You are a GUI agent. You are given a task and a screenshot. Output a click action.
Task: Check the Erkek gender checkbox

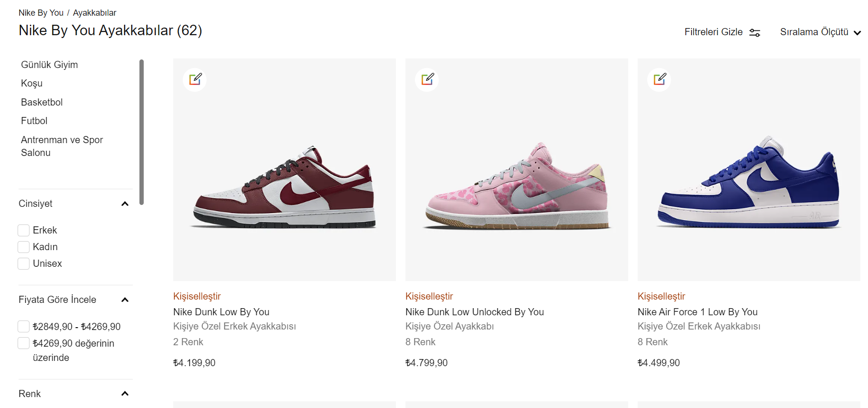tap(23, 230)
